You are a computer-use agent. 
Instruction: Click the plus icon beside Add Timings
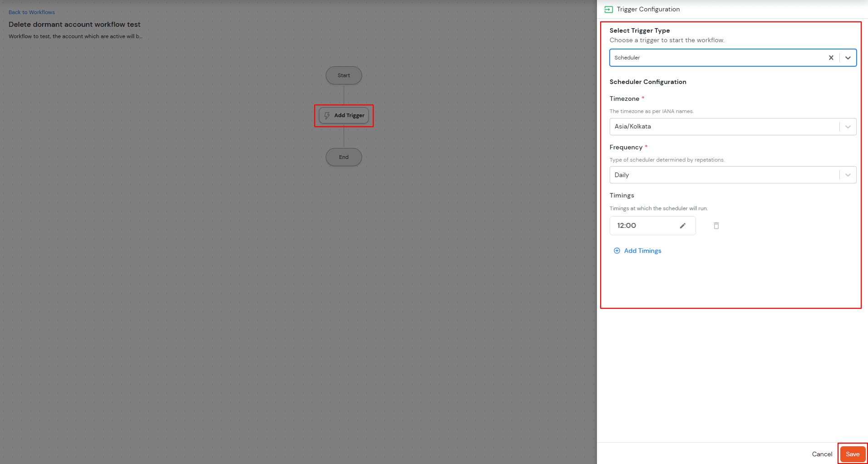(617, 251)
